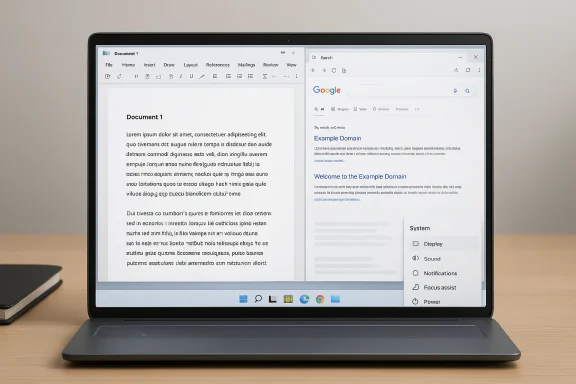Click the pen highlighter icon in the toolbar
Image resolution: width=576 pixels, height=384 pixels.
click(x=202, y=76)
